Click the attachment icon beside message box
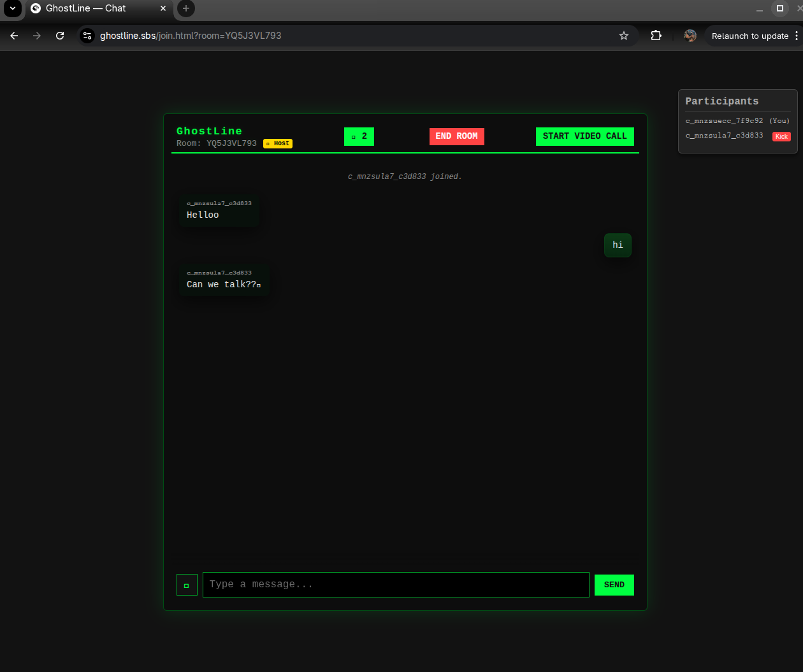803x672 pixels. [x=187, y=585]
